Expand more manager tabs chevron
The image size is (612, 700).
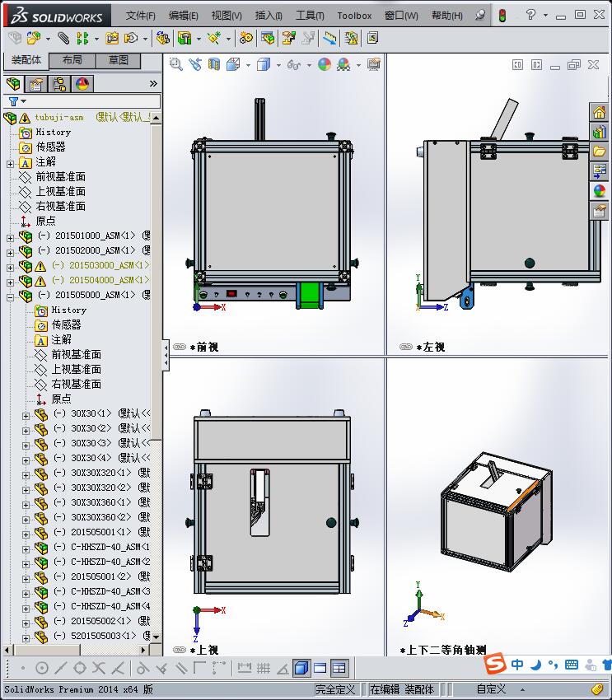pyautogui.click(x=153, y=83)
